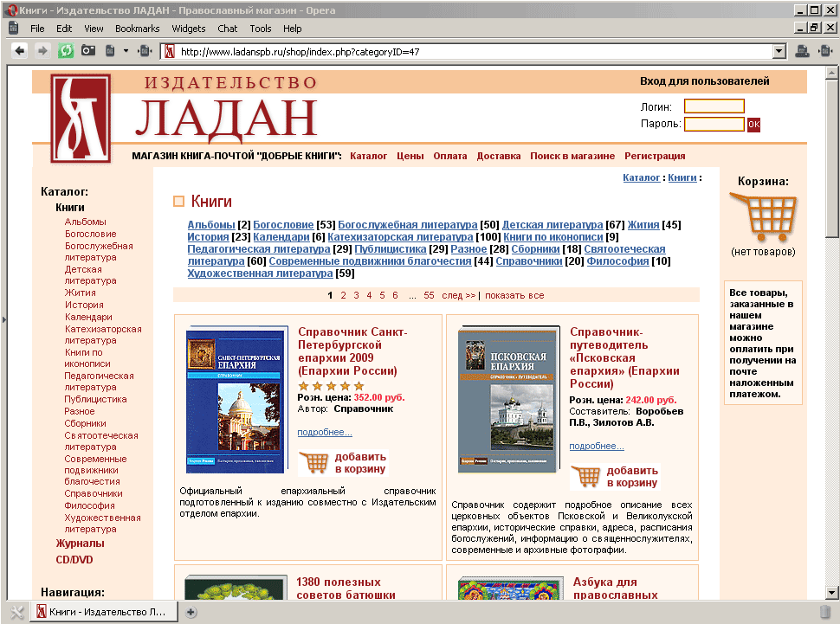Image resolution: width=840 pixels, height=624 pixels.
Task: Click the camera icon in the toolbar
Action: click(87, 51)
